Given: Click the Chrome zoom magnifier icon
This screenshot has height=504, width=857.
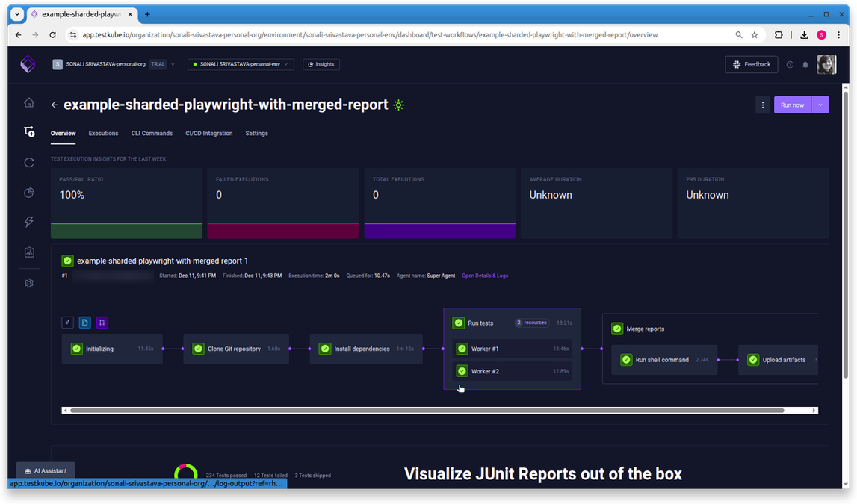Looking at the screenshot, I should [739, 35].
